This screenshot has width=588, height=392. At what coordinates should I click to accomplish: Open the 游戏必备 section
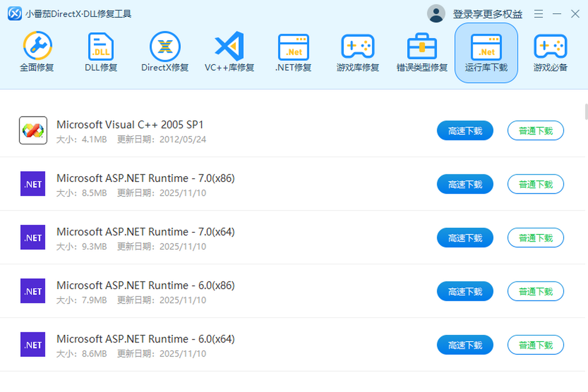550,52
